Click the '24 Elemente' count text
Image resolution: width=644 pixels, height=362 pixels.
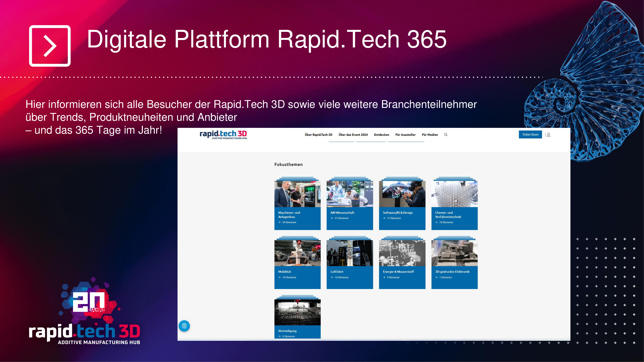click(x=446, y=222)
